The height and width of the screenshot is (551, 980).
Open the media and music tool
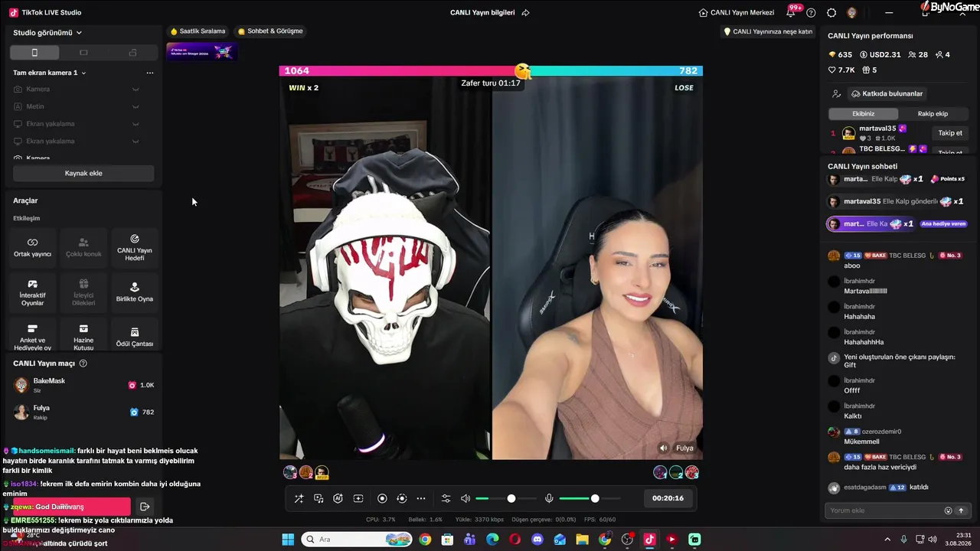(318, 498)
